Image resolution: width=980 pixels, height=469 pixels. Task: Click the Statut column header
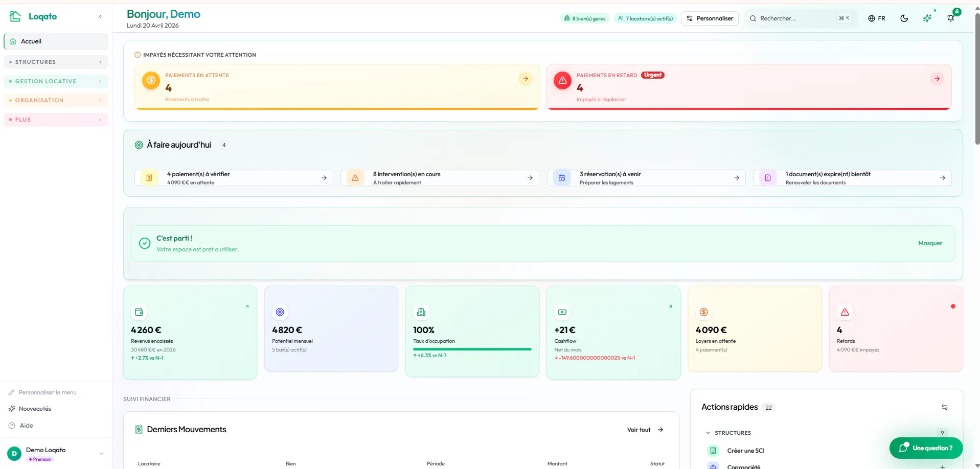[x=657, y=464]
